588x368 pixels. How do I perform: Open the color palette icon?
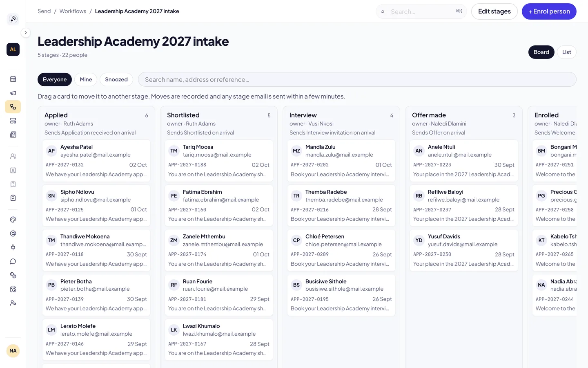click(13, 220)
